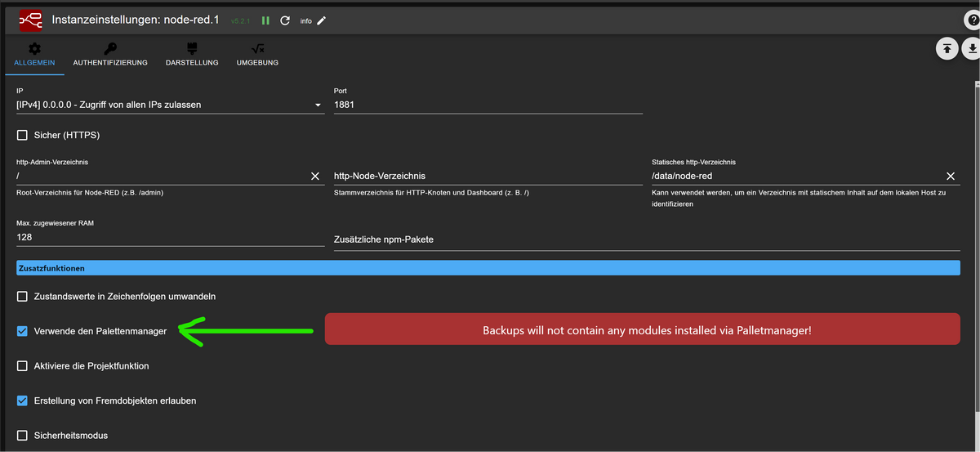Click the Port input field
This screenshot has width=980, height=452.
coord(488,105)
